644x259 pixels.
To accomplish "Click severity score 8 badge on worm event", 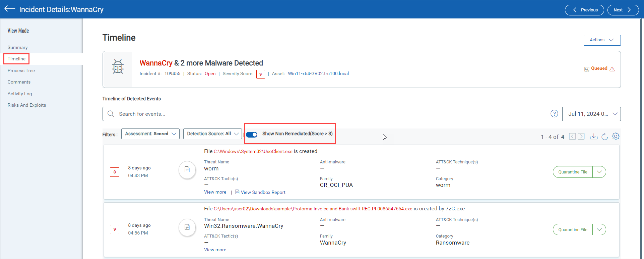I will point(115,172).
